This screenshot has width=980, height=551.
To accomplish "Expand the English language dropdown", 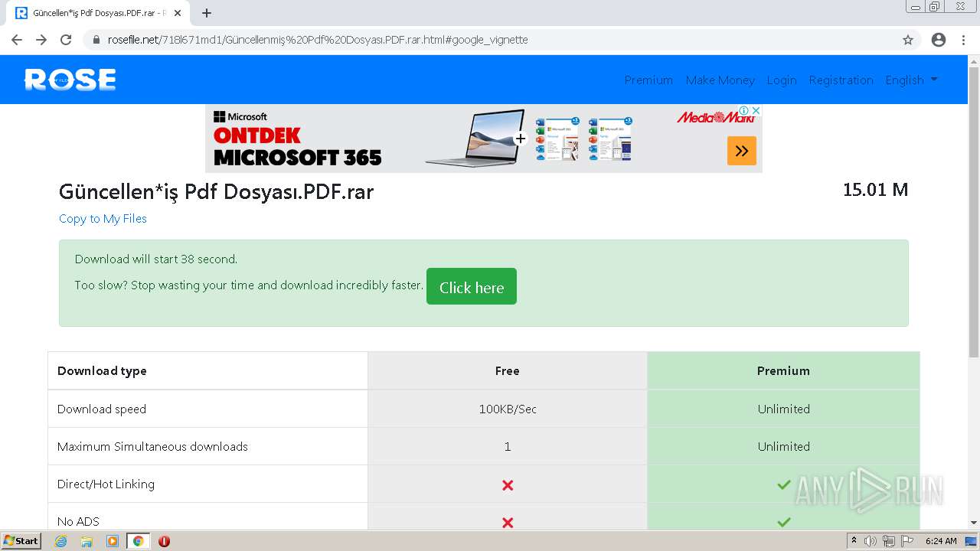I will 911,80.
